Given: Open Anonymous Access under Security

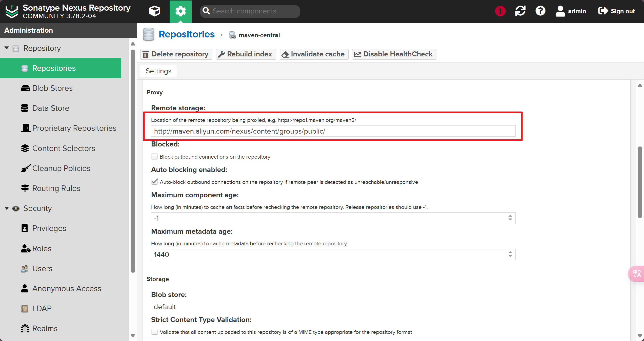Looking at the screenshot, I should [67, 289].
